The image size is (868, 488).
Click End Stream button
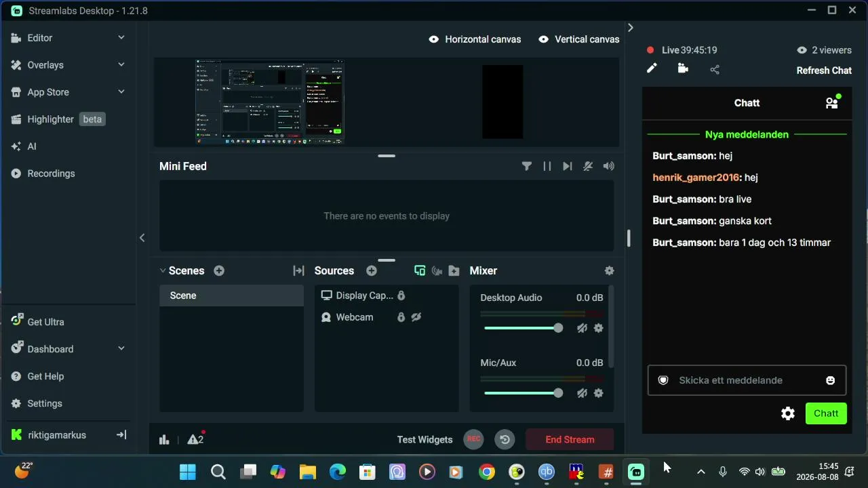(570, 439)
